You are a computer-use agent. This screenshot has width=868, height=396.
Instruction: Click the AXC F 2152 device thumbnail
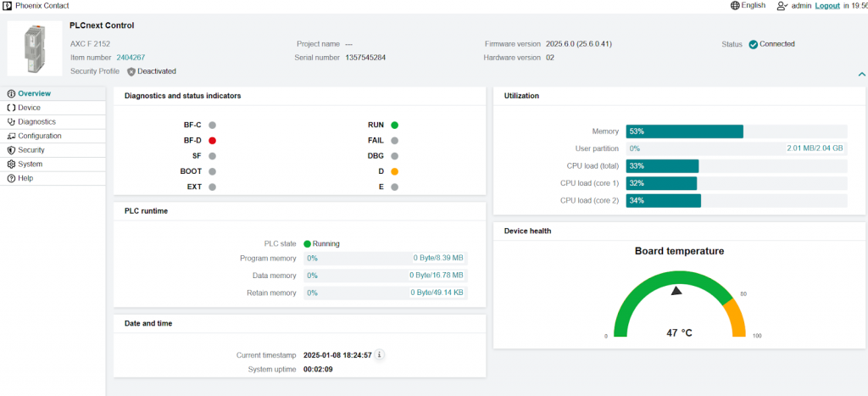click(x=34, y=49)
